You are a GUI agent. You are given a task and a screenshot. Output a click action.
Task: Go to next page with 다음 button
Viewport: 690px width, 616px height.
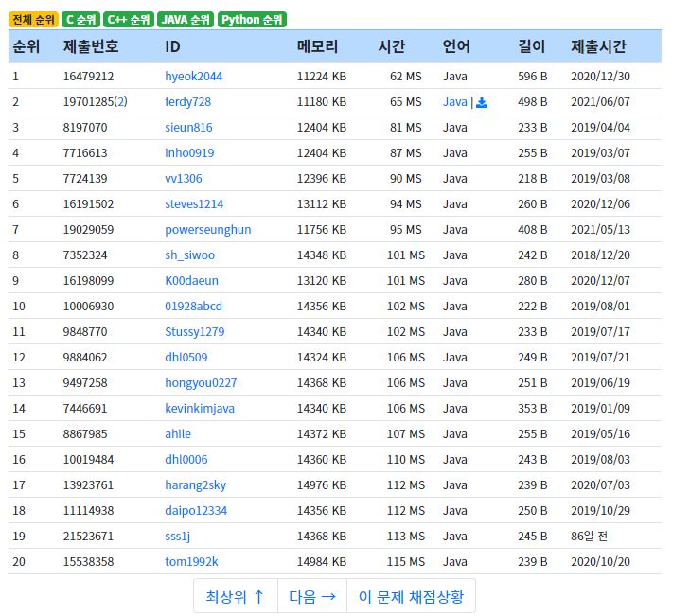point(312,597)
